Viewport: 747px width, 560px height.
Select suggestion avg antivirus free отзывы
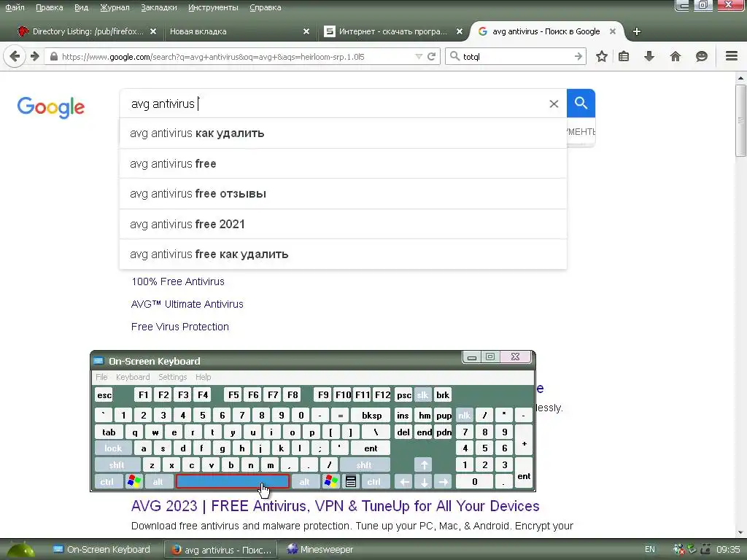[343, 194]
